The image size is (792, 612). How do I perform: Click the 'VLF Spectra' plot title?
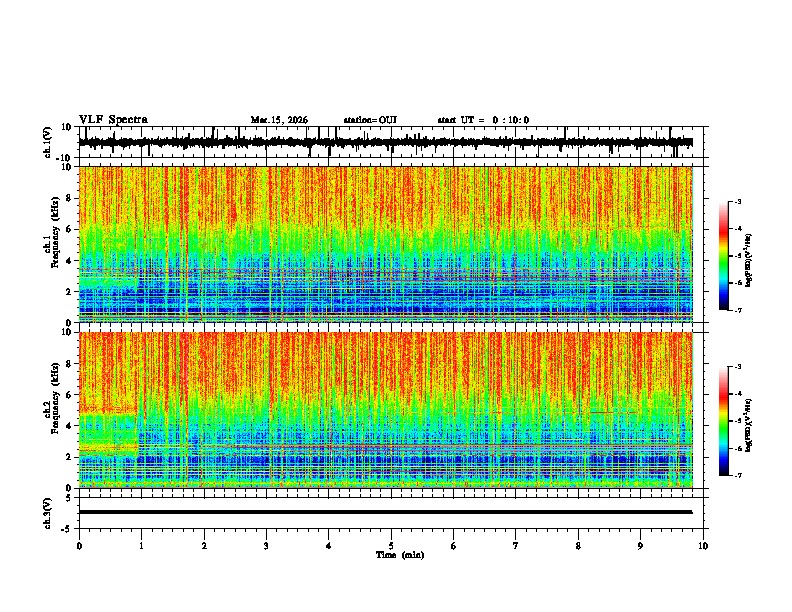click(113, 120)
